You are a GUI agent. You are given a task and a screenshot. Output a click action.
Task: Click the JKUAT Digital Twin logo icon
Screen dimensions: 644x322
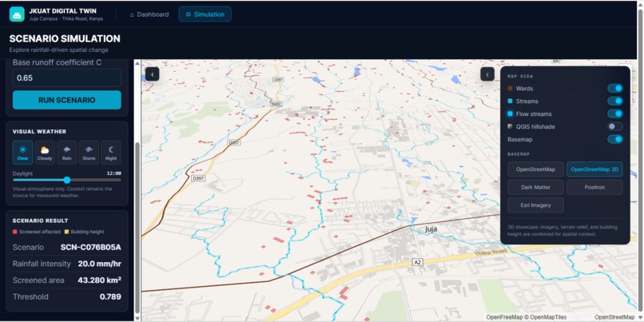(x=17, y=14)
